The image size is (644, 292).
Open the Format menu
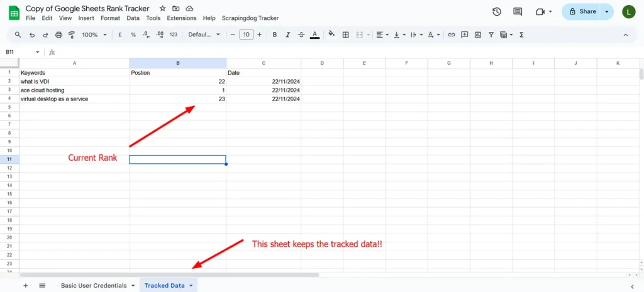(111, 18)
